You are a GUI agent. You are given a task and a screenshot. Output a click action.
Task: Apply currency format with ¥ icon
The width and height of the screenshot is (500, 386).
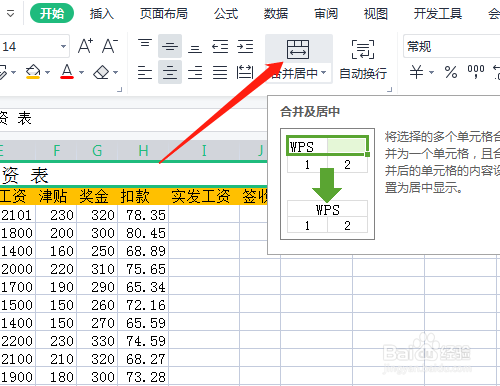417,72
